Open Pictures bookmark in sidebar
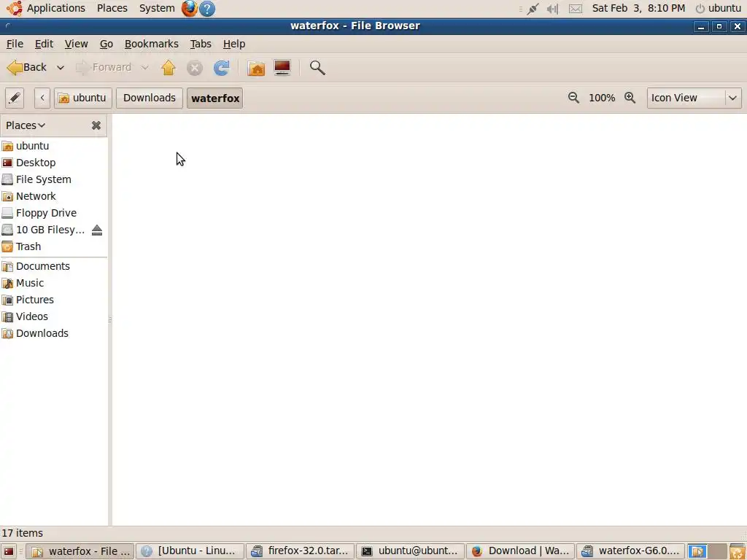 [x=54, y=300]
